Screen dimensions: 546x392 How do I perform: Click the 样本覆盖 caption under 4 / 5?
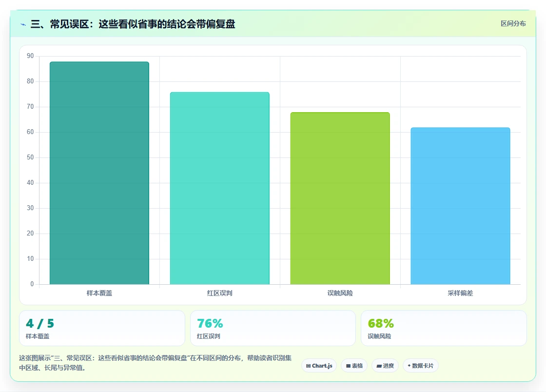[38, 336]
